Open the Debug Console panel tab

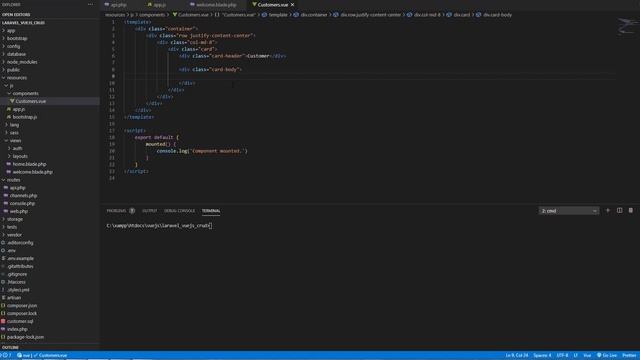tap(180, 211)
